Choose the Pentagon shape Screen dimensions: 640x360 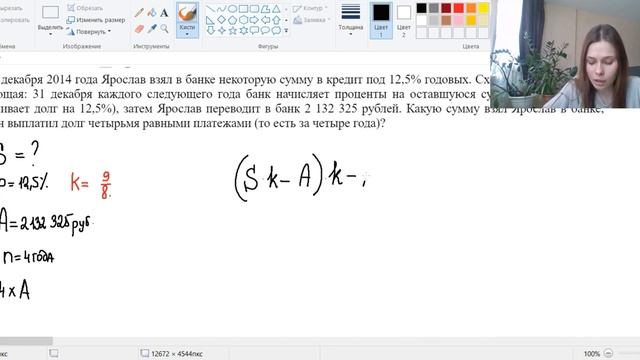[x=232, y=20]
